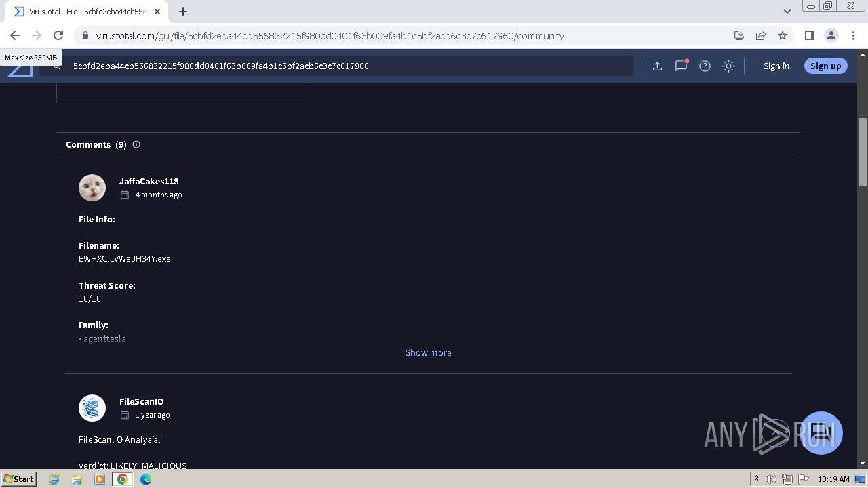Image resolution: width=868 pixels, height=488 pixels.
Task: Click the Comments info icon
Action: [x=136, y=144]
